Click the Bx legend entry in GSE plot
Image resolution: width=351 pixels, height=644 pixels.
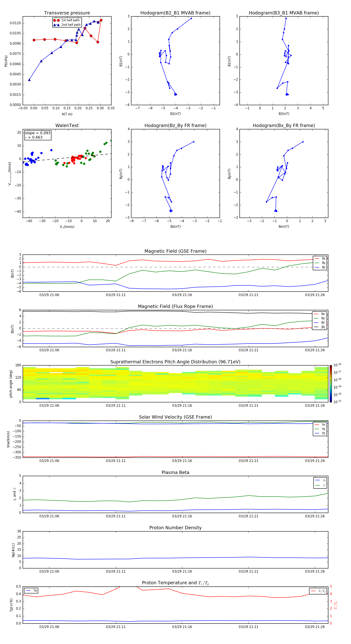pos(320,259)
